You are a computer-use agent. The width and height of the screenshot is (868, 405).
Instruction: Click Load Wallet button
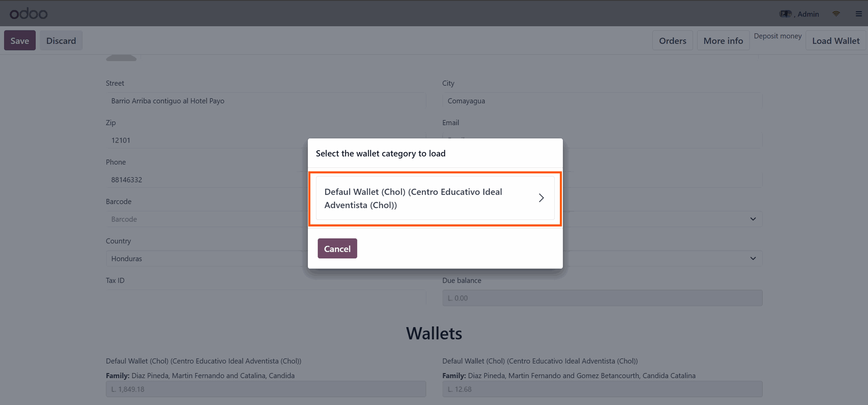tap(835, 41)
